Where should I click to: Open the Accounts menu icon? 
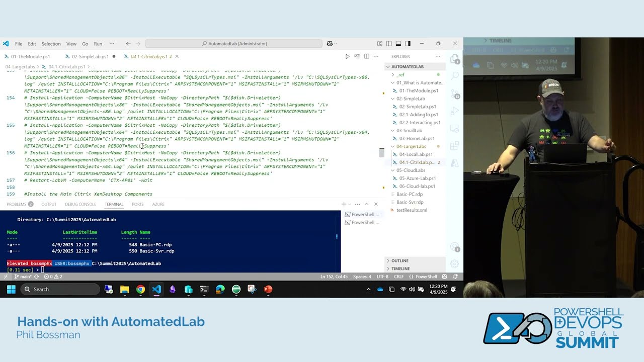coord(455,247)
